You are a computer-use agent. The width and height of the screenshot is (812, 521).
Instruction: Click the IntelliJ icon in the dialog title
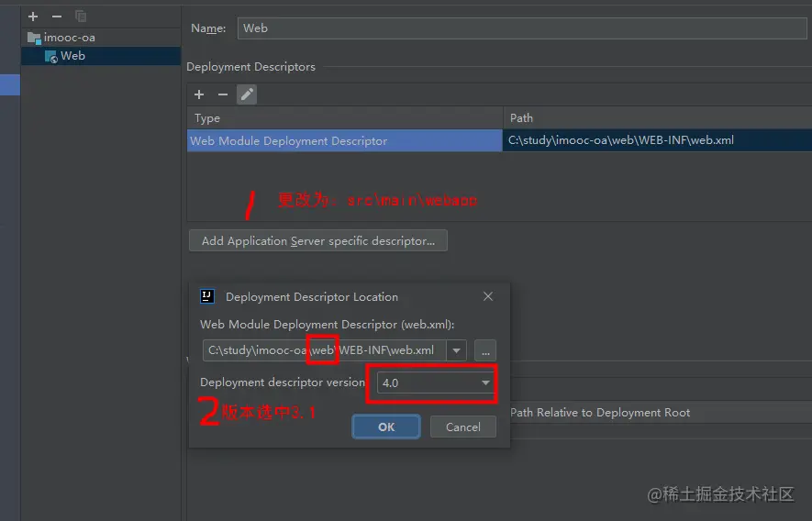[x=207, y=296]
